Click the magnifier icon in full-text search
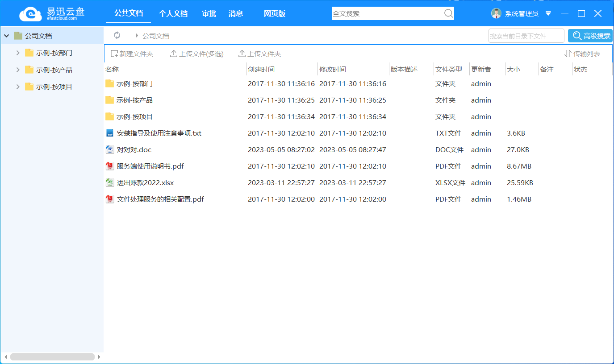This screenshot has width=614, height=364. tap(448, 13)
